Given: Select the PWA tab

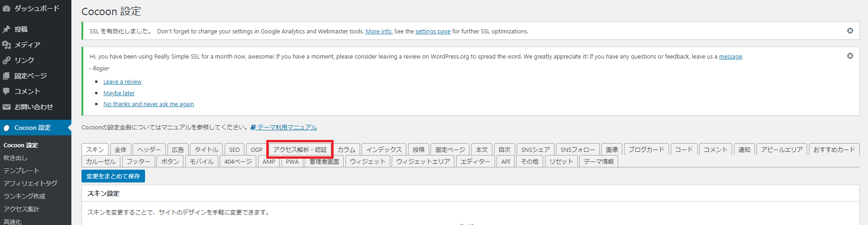Looking at the screenshot, I should pos(292,161).
